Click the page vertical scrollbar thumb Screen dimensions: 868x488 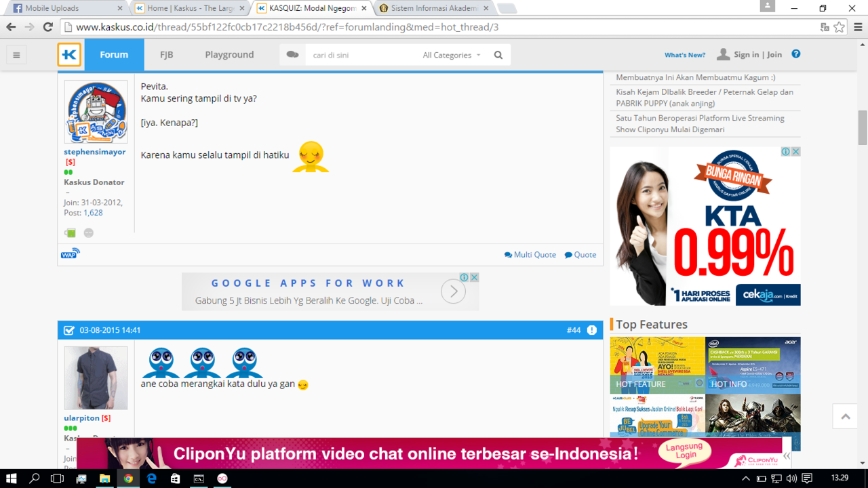coord(863,127)
